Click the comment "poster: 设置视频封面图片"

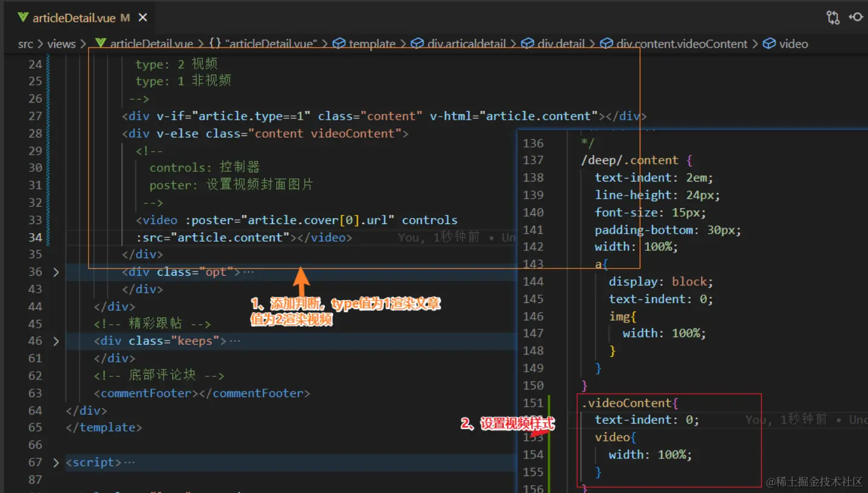point(231,185)
